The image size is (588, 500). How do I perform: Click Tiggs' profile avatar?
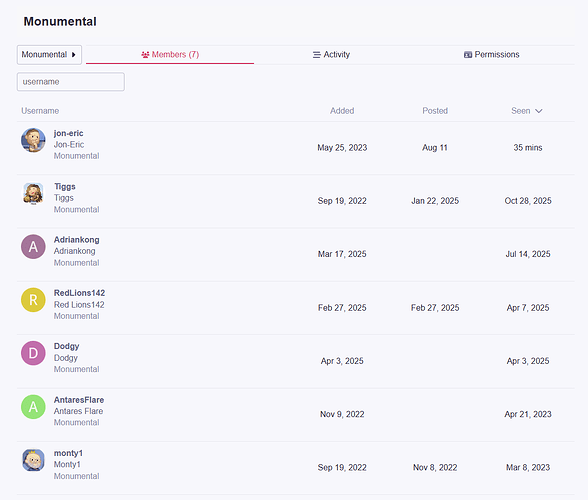33,194
